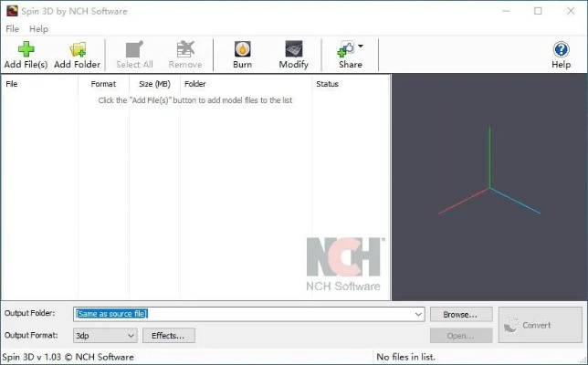Expand the Share dropdown arrow
This screenshot has width=588, height=365.
(x=361, y=46)
